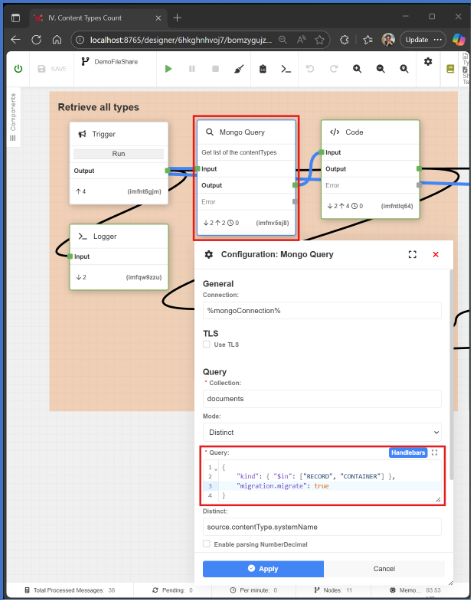Click the broom clear icon in the toolbar
Viewport: 471px width, 600px height.
(x=239, y=69)
